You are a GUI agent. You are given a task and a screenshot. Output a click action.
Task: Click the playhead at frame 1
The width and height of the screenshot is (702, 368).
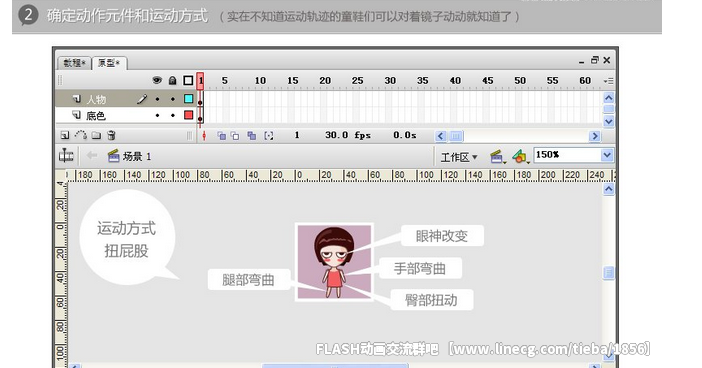click(x=201, y=81)
